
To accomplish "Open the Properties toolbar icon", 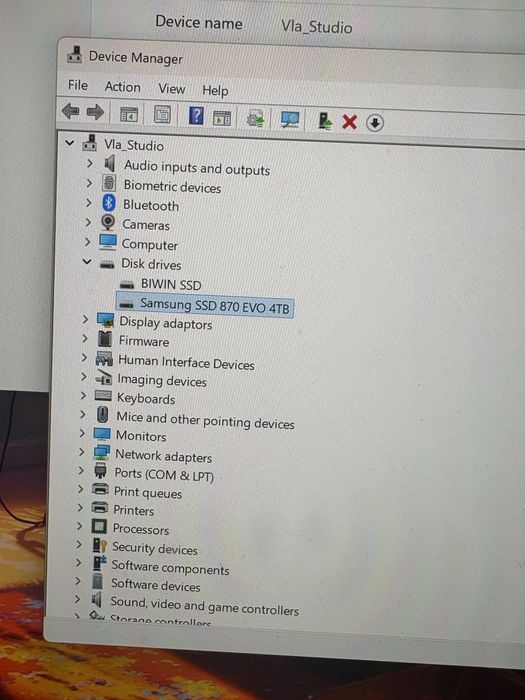I will pyautogui.click(x=162, y=115).
